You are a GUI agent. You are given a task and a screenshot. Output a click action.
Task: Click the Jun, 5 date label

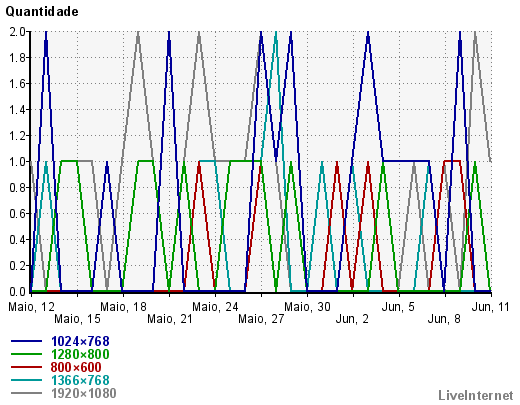(x=398, y=307)
